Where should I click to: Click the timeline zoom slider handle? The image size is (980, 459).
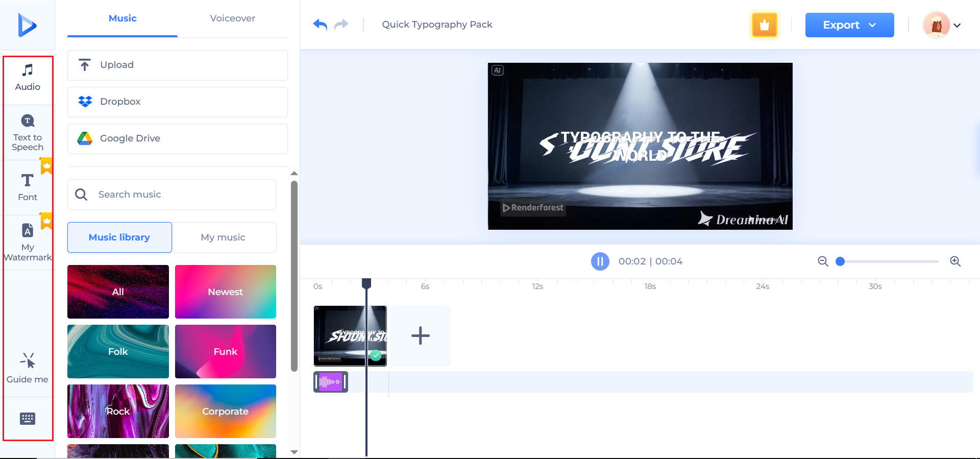pyautogui.click(x=840, y=261)
